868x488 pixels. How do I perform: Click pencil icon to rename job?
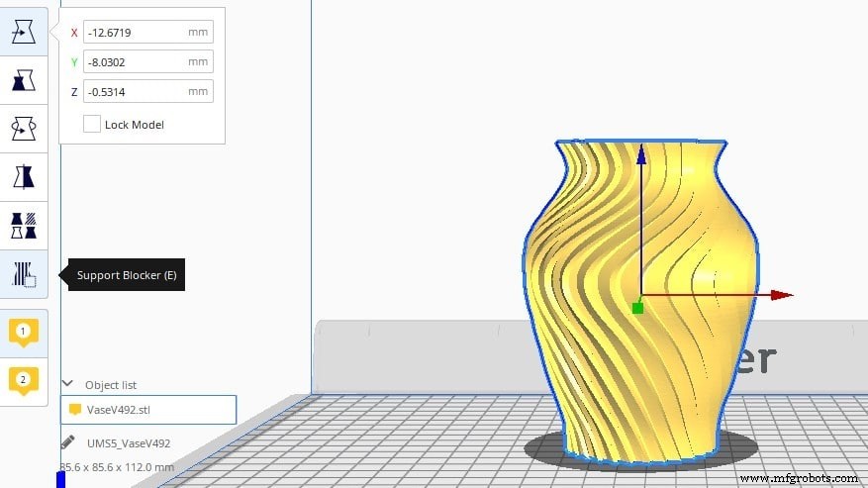coord(68,442)
